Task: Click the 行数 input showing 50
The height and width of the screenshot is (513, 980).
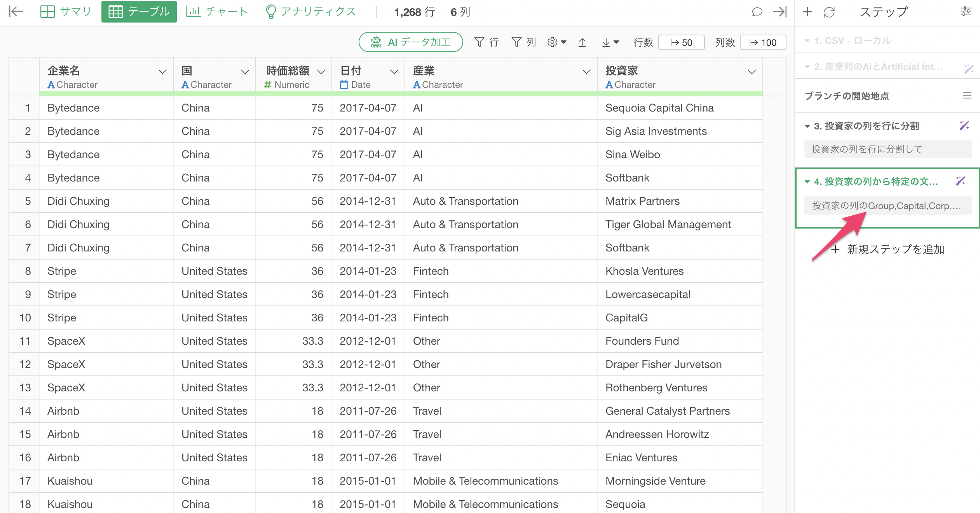Action: click(x=682, y=42)
